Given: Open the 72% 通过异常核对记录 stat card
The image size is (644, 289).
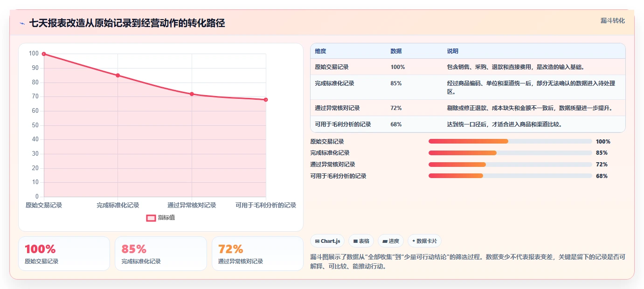Looking at the screenshot, I should 257,254.
